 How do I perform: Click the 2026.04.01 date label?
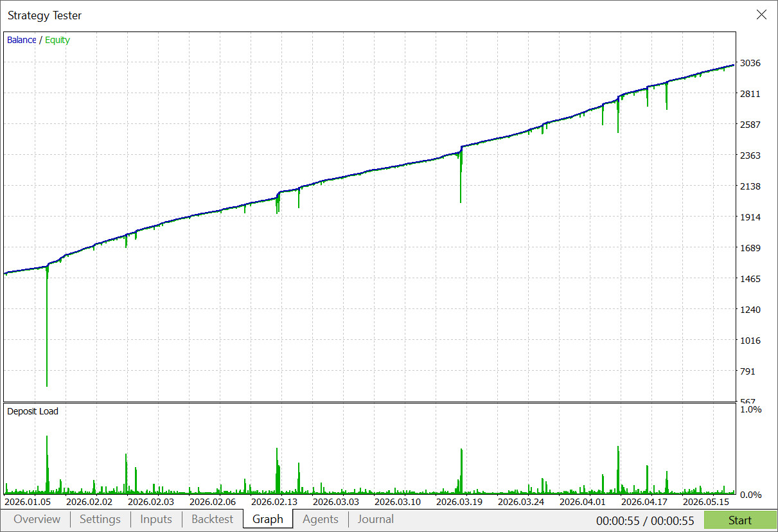click(x=583, y=502)
